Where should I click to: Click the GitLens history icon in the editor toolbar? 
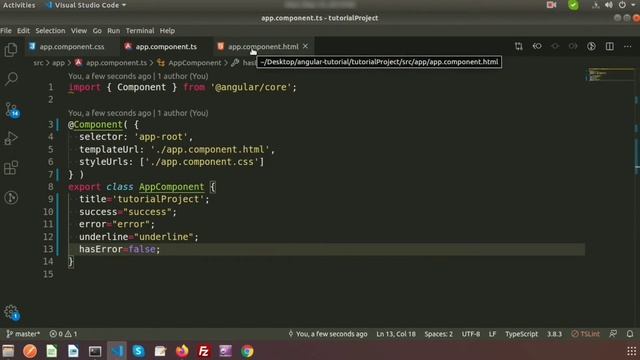pyautogui.click(x=591, y=47)
